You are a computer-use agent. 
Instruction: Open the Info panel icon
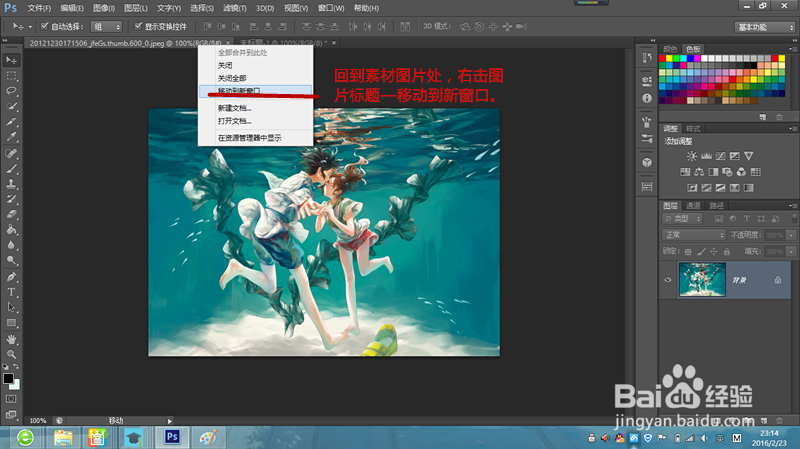(647, 98)
